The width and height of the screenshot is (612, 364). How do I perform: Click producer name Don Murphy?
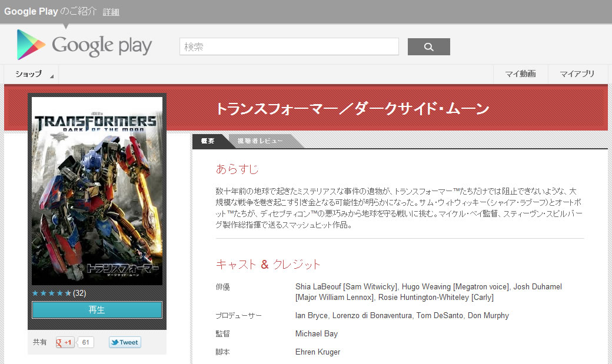(488, 315)
